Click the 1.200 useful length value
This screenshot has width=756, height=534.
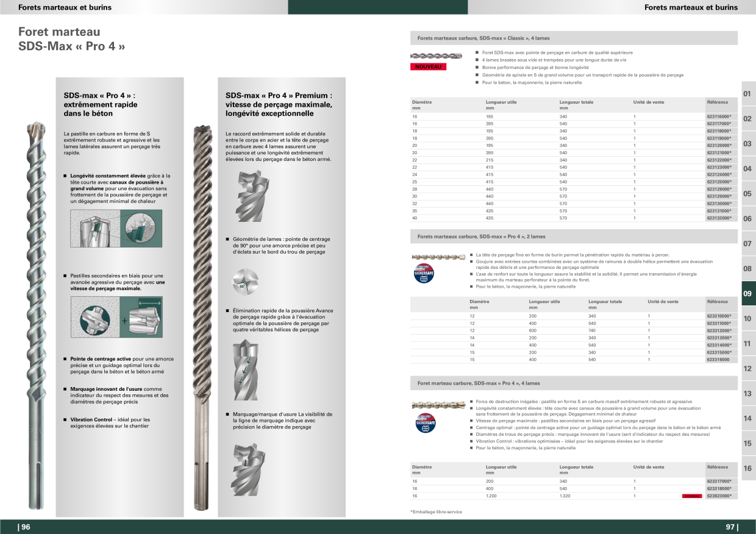point(491,496)
